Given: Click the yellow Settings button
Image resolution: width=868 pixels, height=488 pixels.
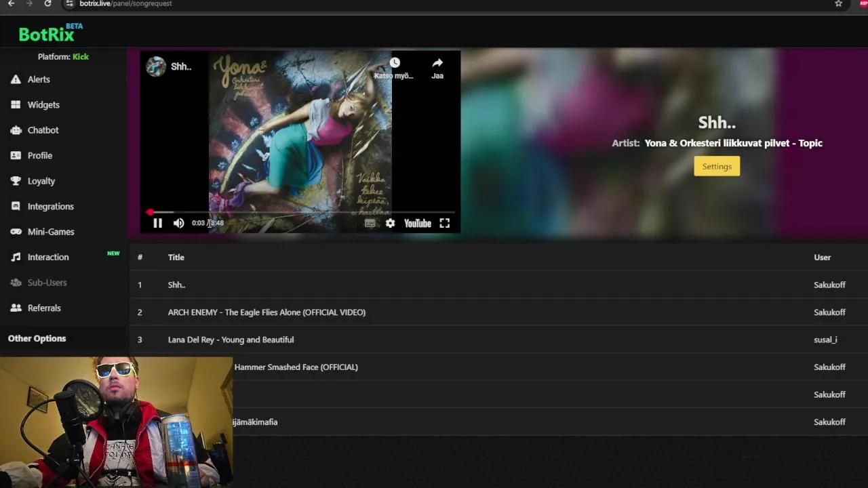Looking at the screenshot, I should coord(717,166).
